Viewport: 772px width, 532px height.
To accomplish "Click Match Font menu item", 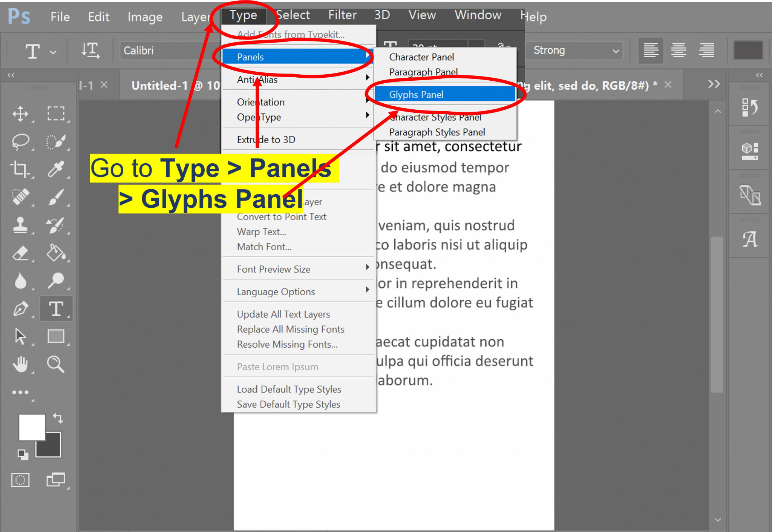I will click(x=264, y=247).
